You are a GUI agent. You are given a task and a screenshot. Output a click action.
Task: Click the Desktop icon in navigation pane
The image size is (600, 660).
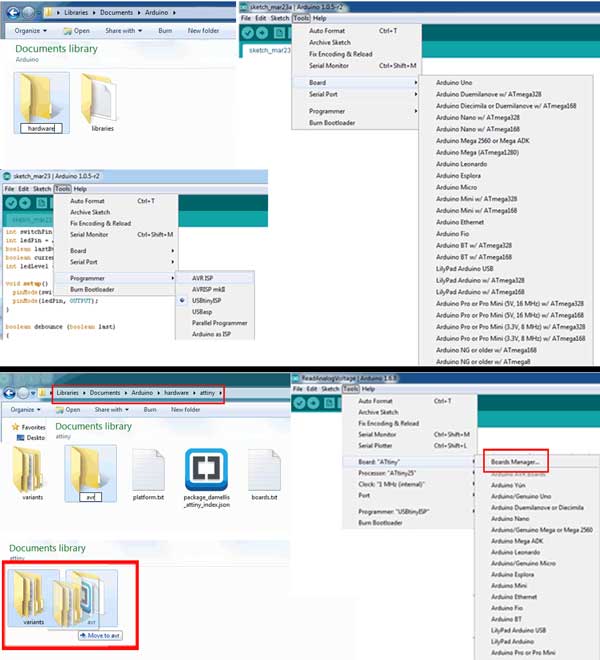pos(20,438)
